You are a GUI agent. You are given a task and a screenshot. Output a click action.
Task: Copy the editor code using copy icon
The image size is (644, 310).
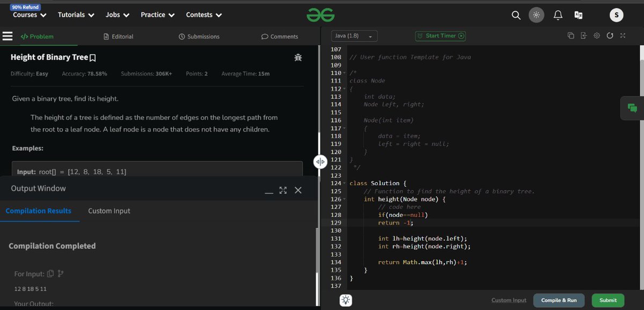tap(570, 36)
